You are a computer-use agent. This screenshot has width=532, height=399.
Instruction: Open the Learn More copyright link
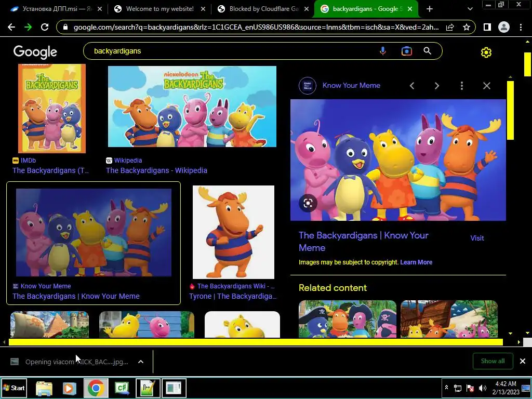point(416,262)
